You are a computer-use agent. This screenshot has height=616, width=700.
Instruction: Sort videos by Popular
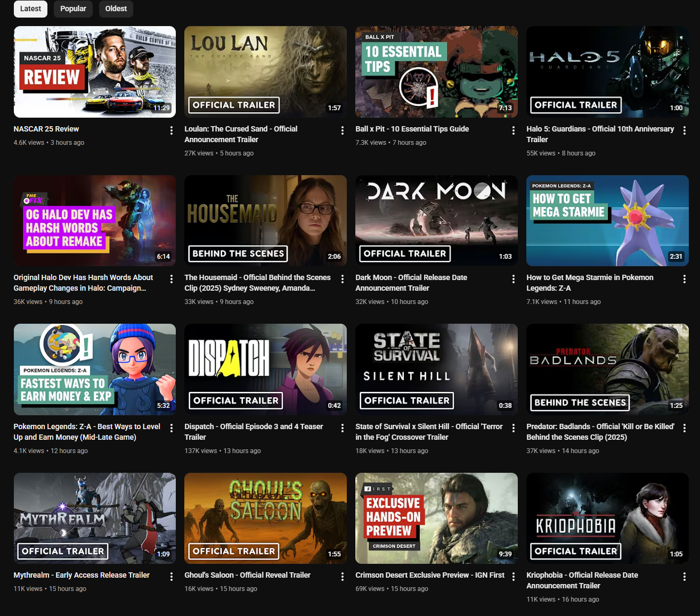click(73, 9)
